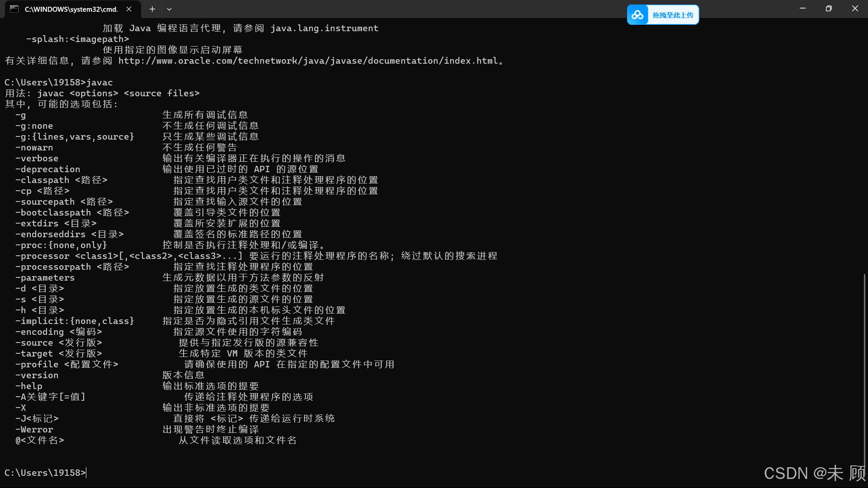
Task: Click the -version option text
Action: coord(37,375)
